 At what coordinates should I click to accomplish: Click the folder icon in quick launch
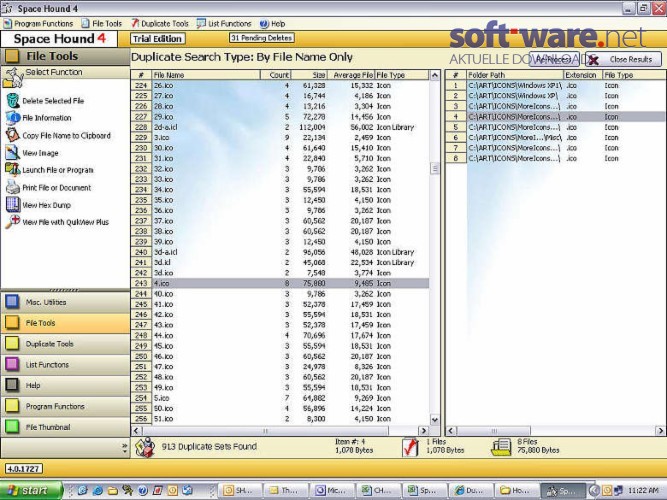point(112,490)
